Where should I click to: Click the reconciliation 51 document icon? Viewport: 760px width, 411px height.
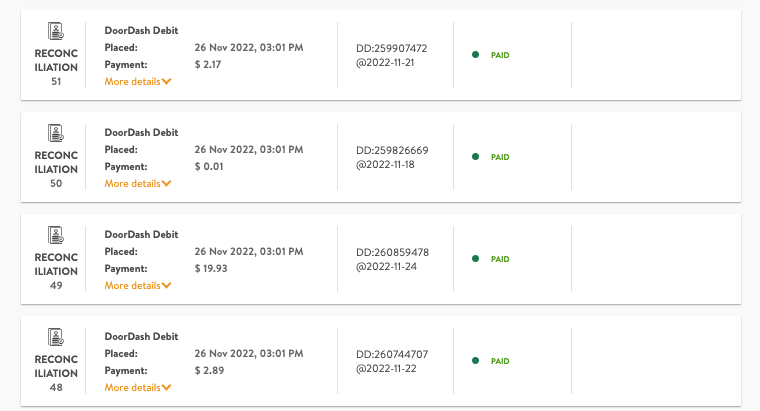click(x=56, y=31)
